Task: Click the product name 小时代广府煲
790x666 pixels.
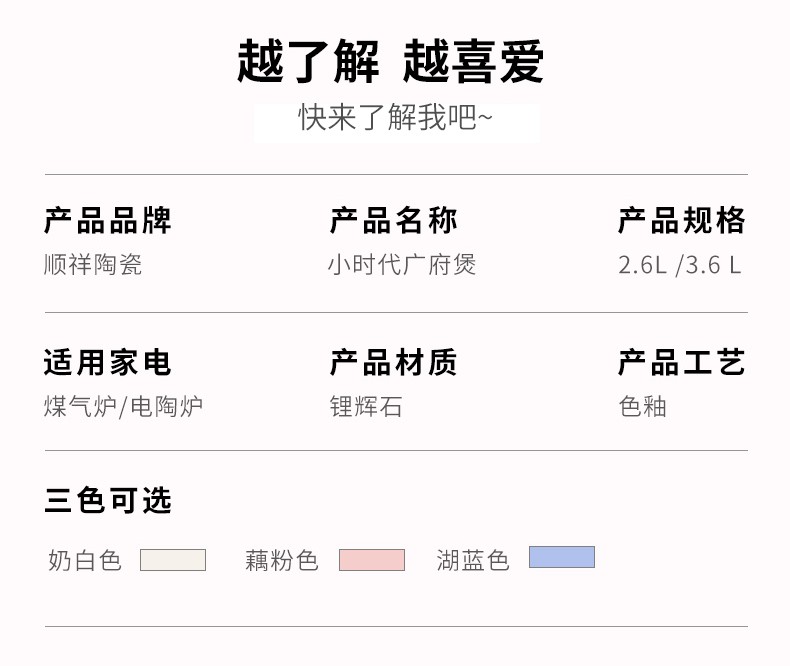Action: 402,264
